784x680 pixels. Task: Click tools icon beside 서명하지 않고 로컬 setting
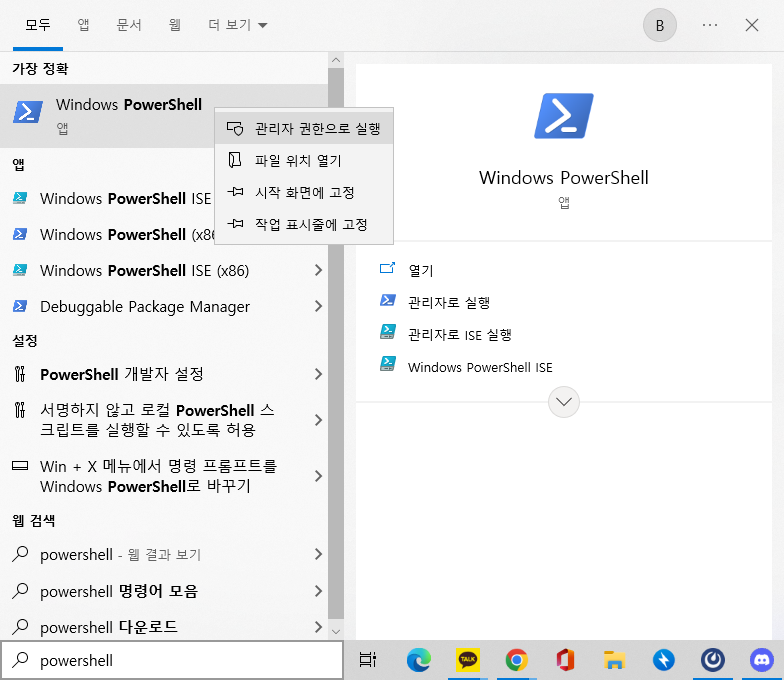(x=20, y=410)
